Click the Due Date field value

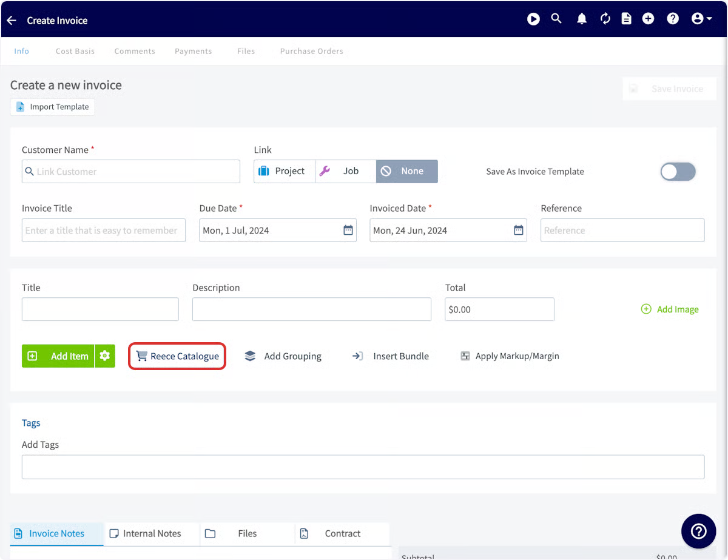pos(236,231)
